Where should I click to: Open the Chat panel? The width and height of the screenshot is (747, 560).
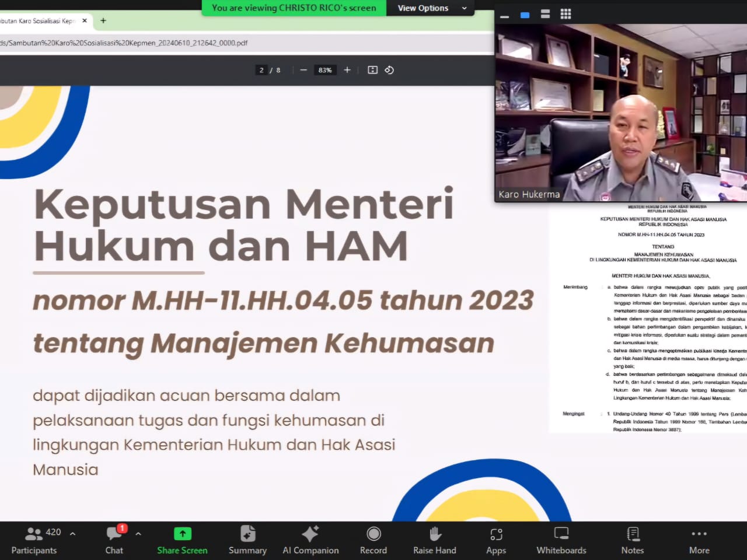point(114,541)
